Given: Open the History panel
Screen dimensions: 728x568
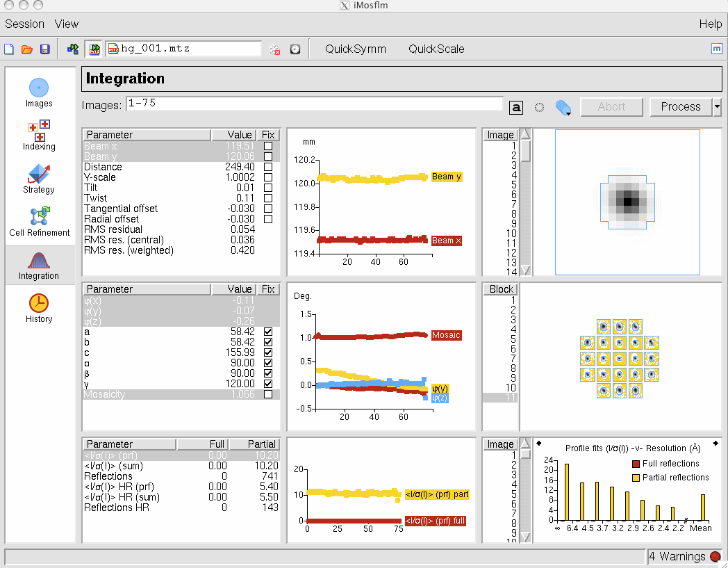Looking at the screenshot, I should pos(39,309).
